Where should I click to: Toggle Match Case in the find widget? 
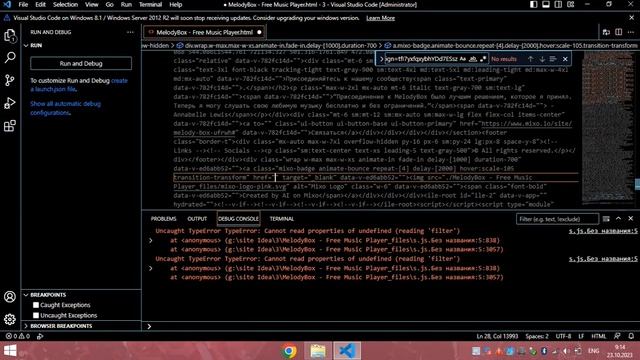(462, 59)
